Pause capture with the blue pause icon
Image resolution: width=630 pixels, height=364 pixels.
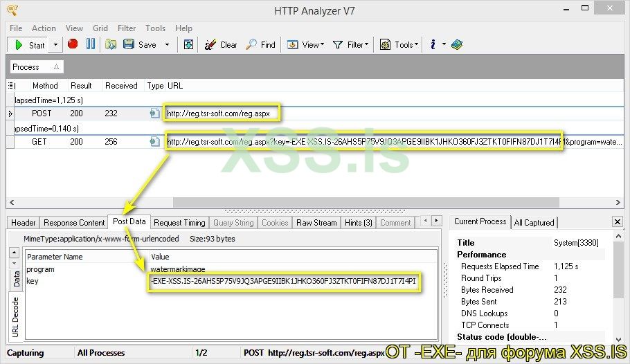[91, 44]
